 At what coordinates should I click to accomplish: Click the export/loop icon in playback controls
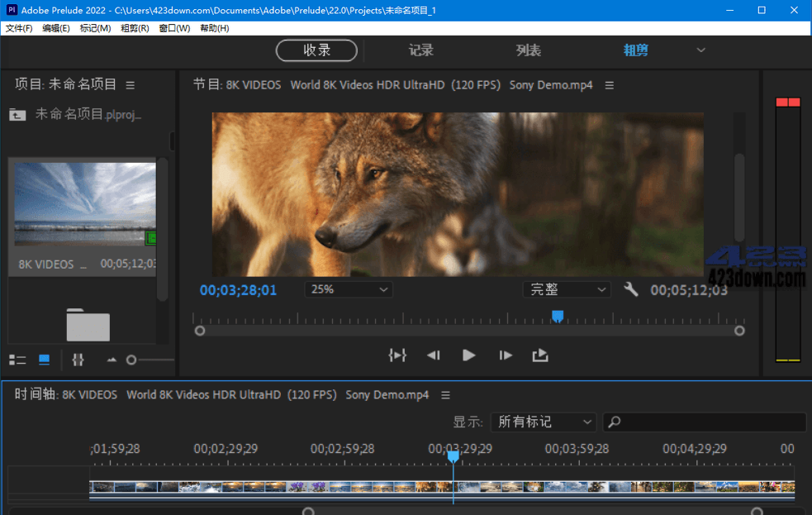tap(541, 355)
